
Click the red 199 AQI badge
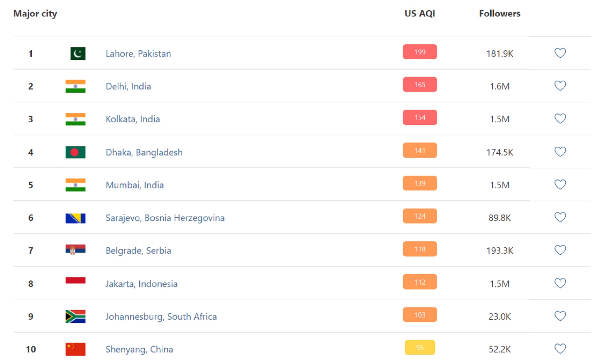pyautogui.click(x=420, y=52)
